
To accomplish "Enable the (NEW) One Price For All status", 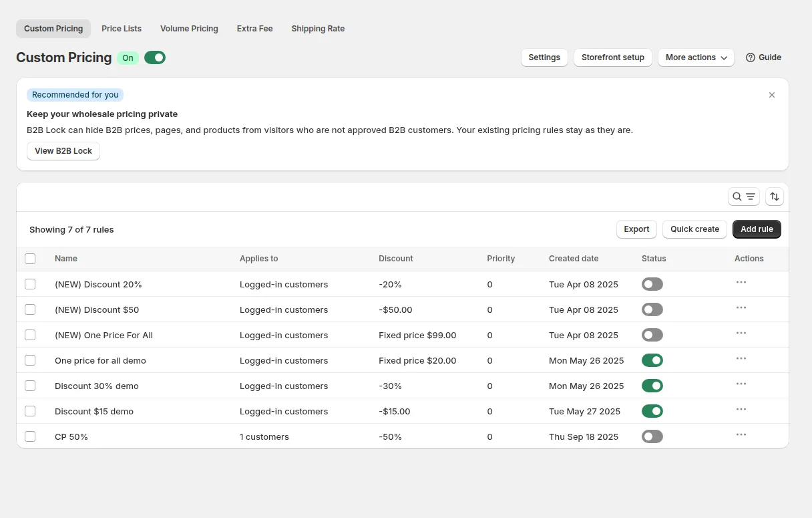I will coord(652,335).
